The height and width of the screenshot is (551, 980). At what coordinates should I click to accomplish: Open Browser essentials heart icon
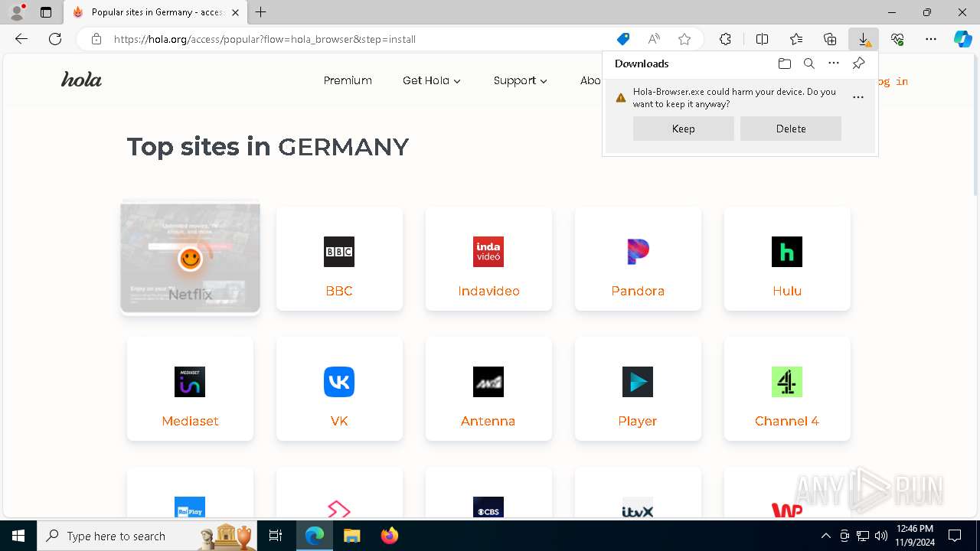(x=897, y=39)
